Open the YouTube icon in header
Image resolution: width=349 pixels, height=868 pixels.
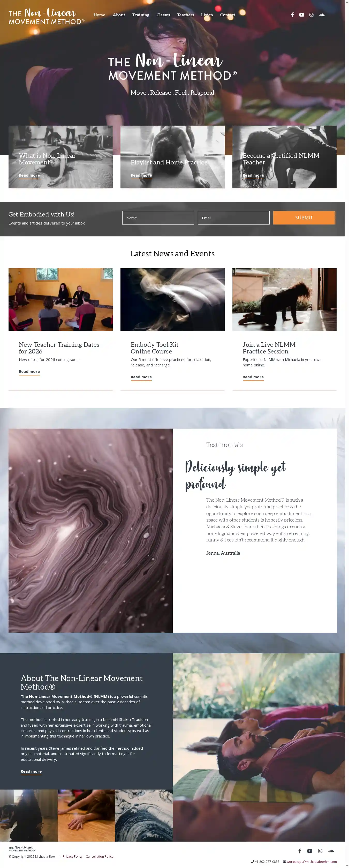[x=301, y=15]
